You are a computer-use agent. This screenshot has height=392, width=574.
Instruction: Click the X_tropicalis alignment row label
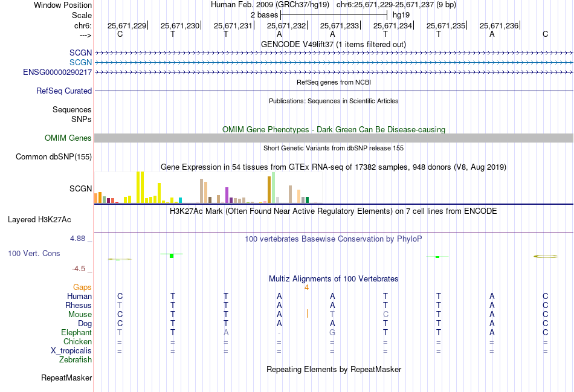(71, 351)
